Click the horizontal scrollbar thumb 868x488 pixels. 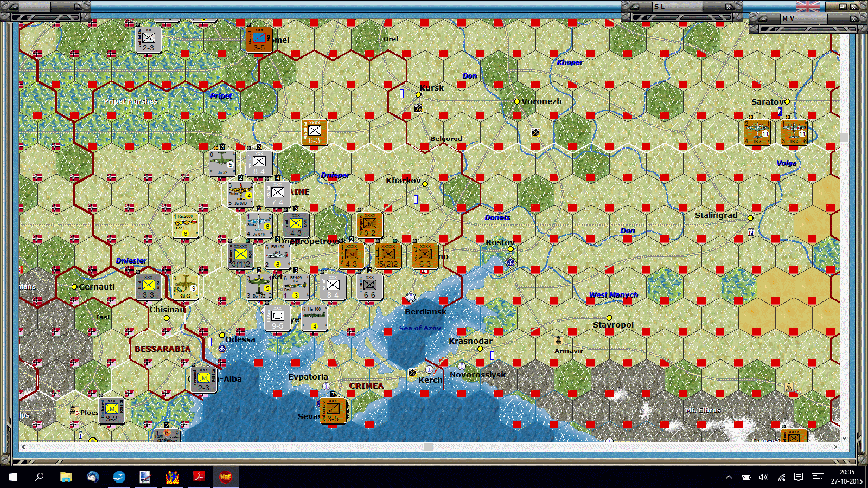coord(428,447)
